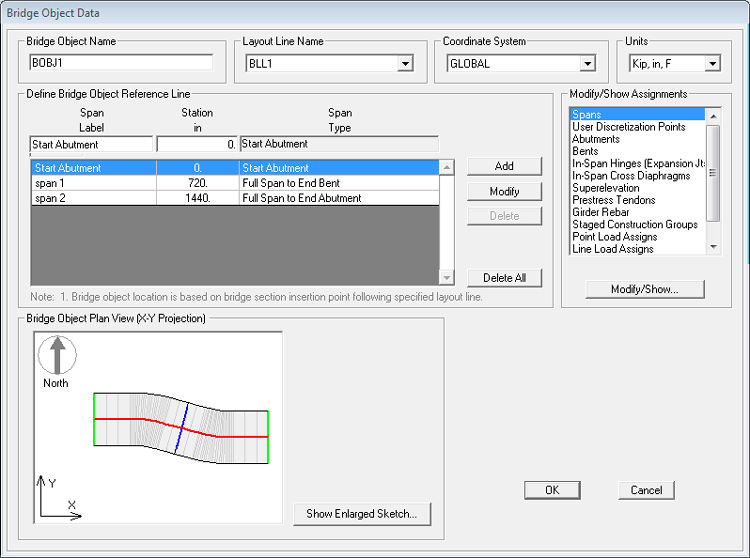
Task: Click the Station value input field
Action: coord(196,144)
